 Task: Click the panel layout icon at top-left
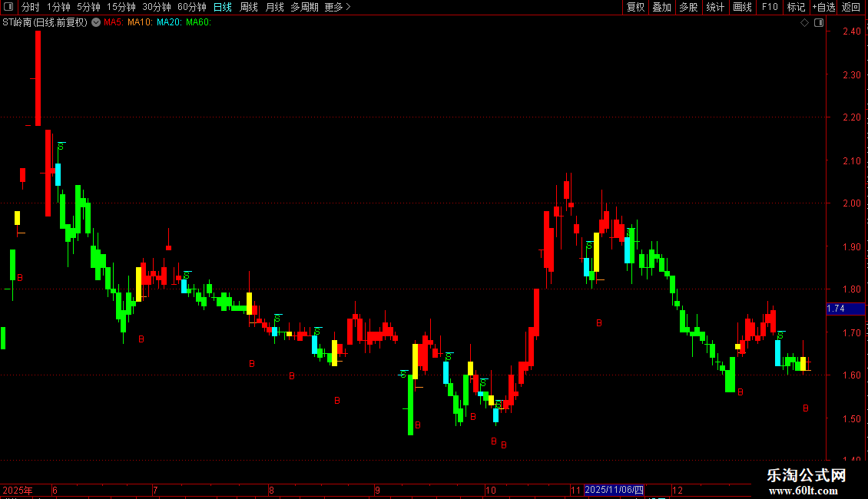tap(8, 7)
